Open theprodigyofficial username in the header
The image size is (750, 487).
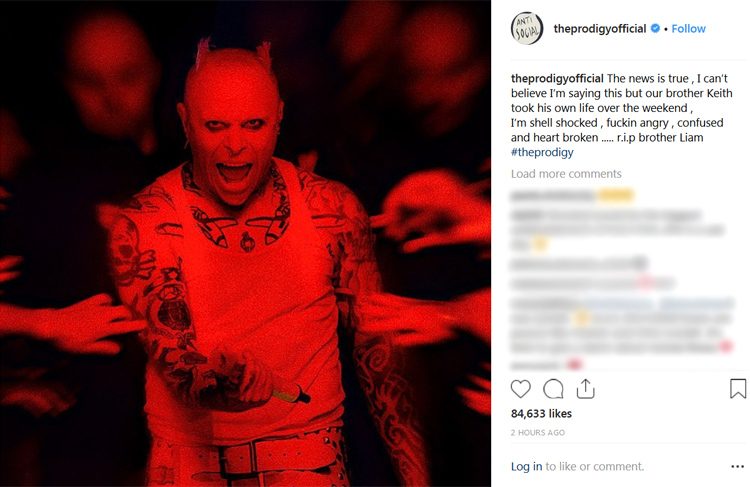(x=600, y=29)
